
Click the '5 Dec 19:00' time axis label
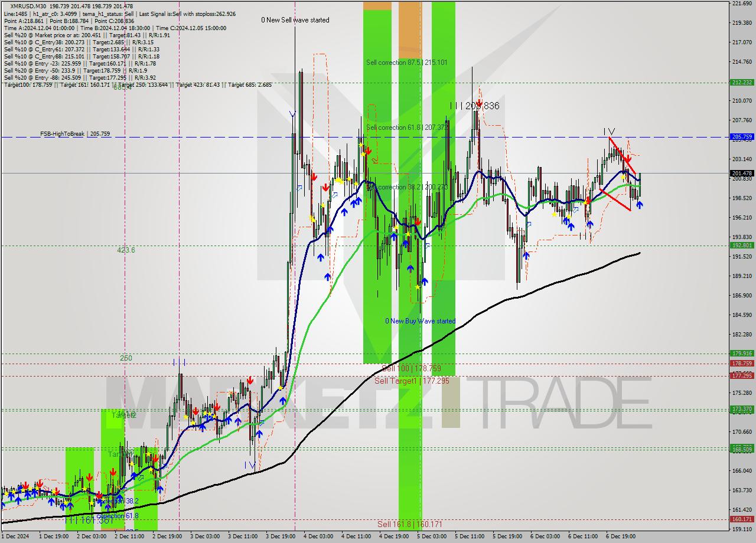(507, 537)
